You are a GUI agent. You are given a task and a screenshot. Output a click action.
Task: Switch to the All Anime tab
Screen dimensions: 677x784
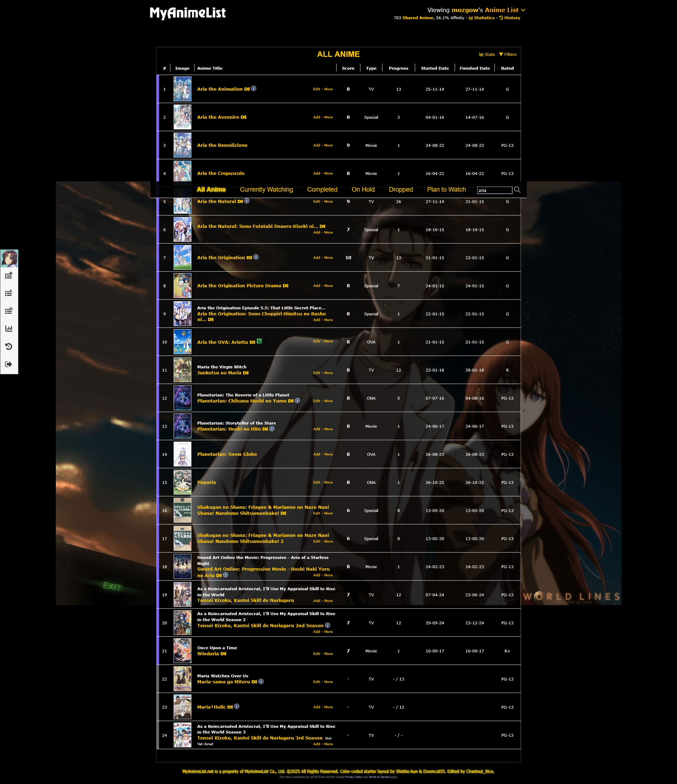[211, 190]
